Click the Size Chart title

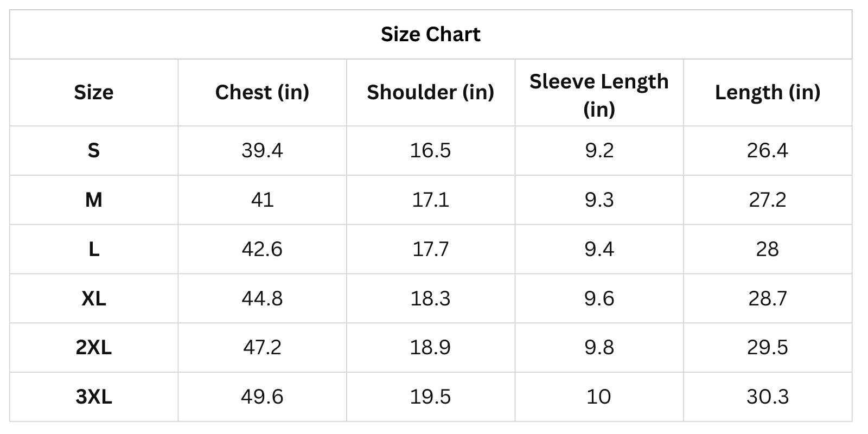pos(430,34)
